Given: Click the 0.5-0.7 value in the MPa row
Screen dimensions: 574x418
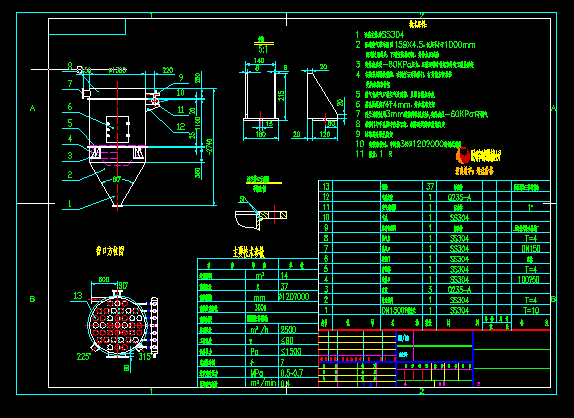Looking at the screenshot, I should coord(292,373).
